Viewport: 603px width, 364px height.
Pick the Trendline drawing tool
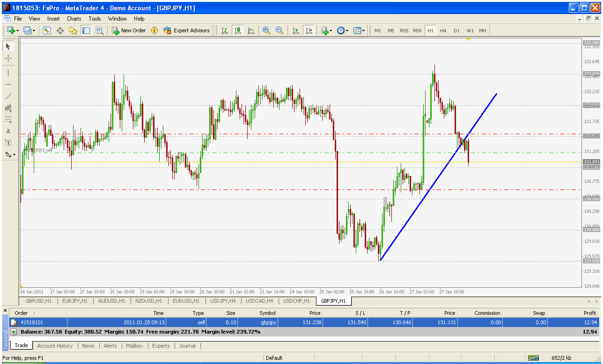pos(8,96)
